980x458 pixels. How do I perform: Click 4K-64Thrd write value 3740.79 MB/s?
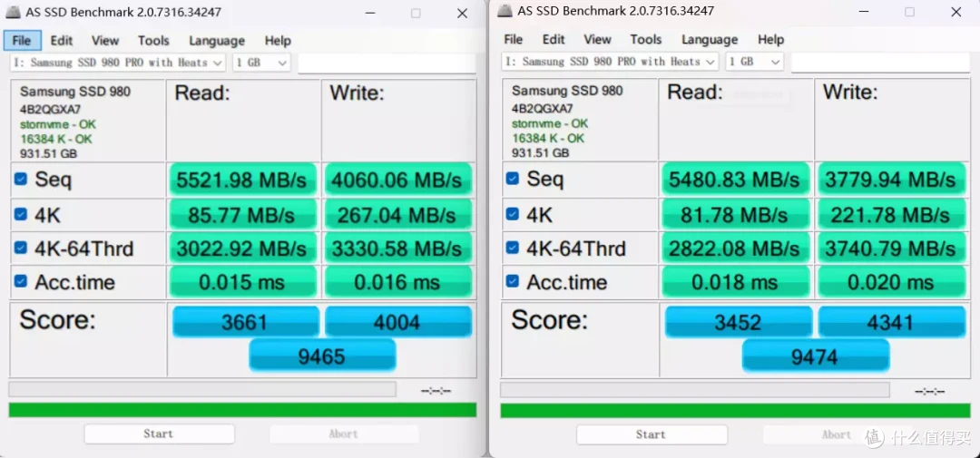click(x=891, y=248)
